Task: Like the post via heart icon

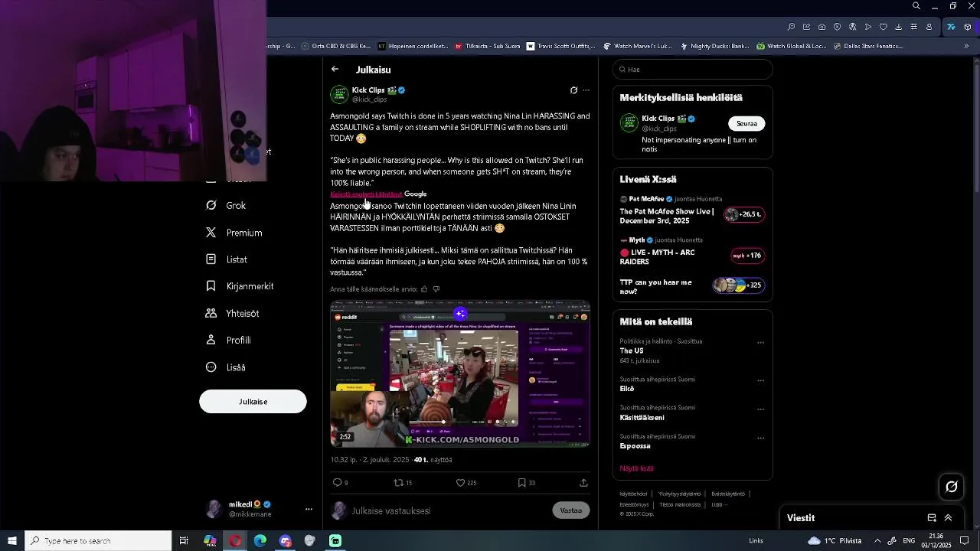Action: pyautogui.click(x=460, y=483)
